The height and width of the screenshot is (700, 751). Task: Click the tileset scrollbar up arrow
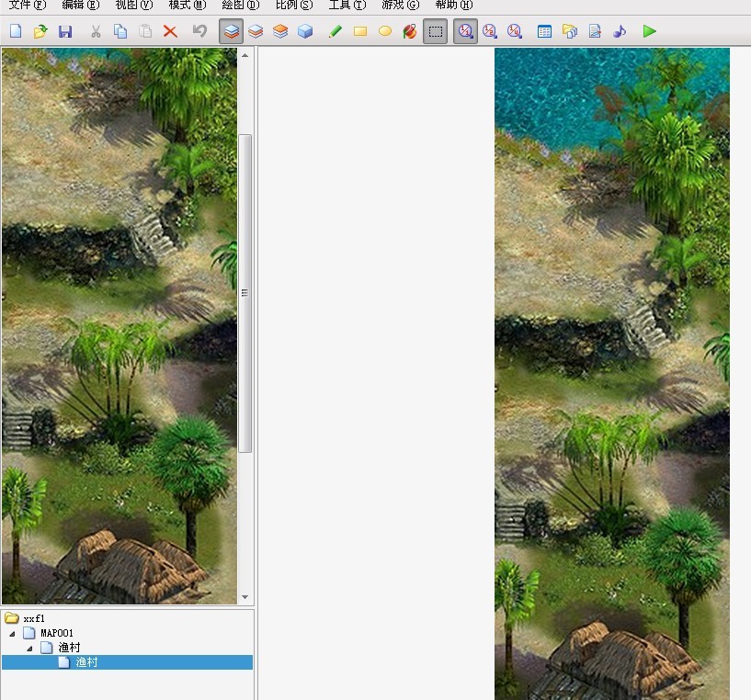(x=245, y=55)
